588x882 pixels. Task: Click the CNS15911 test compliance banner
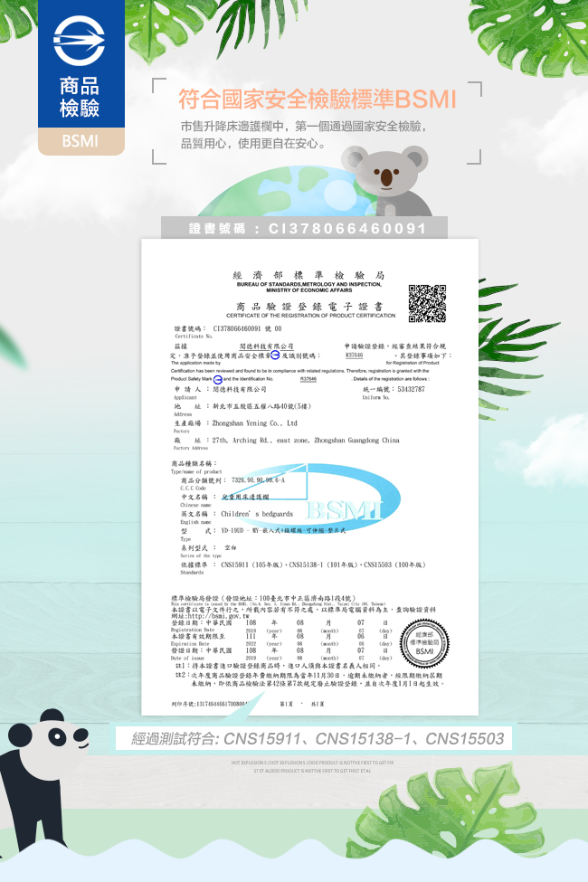(317, 739)
